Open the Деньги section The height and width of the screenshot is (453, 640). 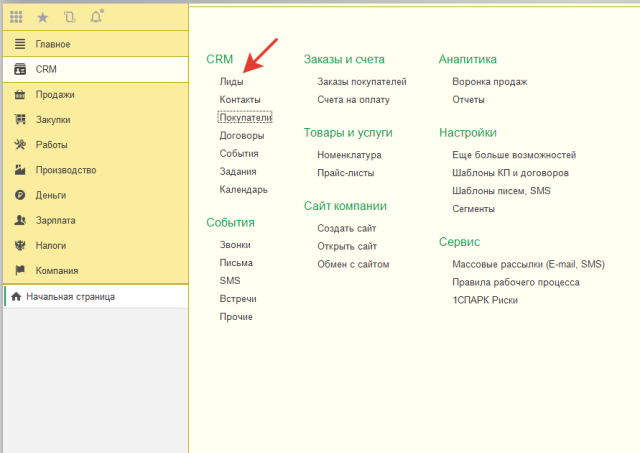96,195
